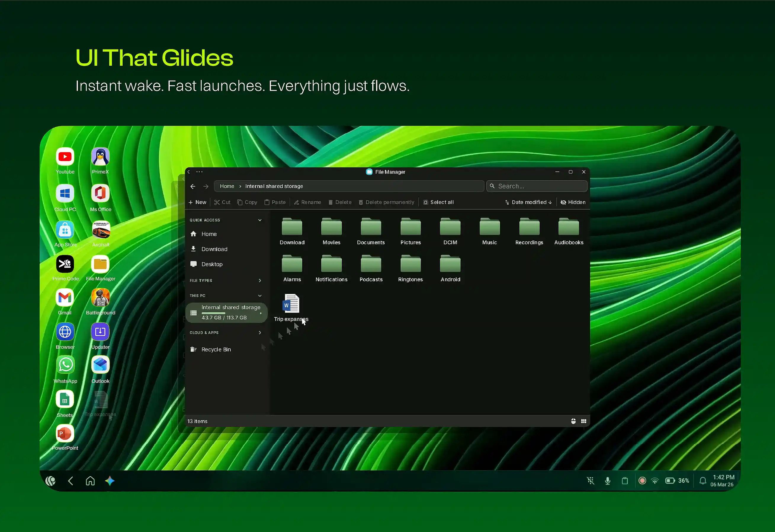Select the Trip expanses Word file
This screenshot has width=775, height=532.
pos(291,308)
